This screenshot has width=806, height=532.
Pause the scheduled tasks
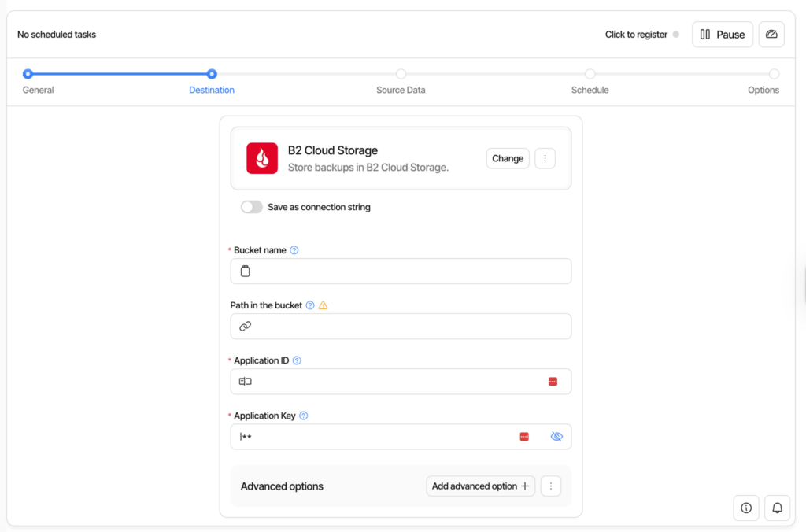point(723,35)
